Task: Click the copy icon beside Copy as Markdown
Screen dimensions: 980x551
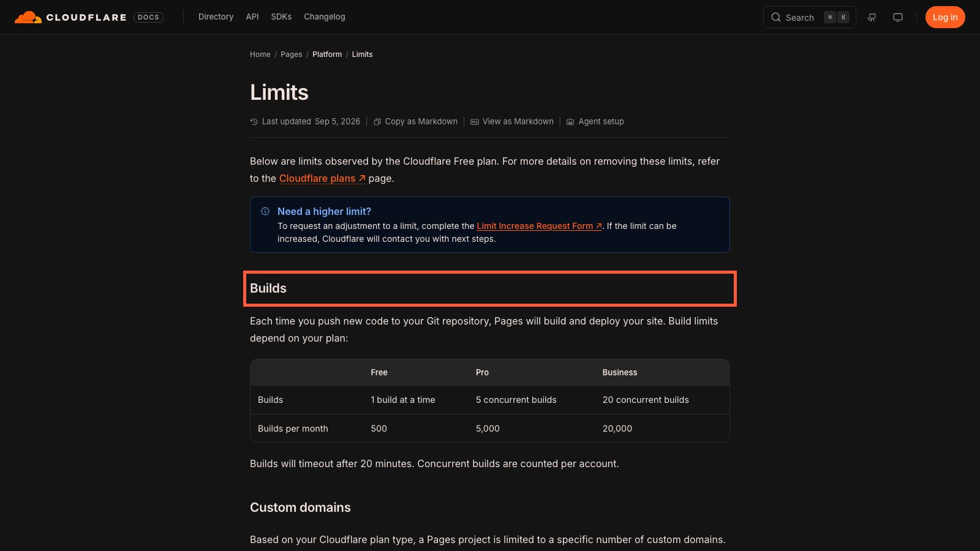Action: coord(377,122)
